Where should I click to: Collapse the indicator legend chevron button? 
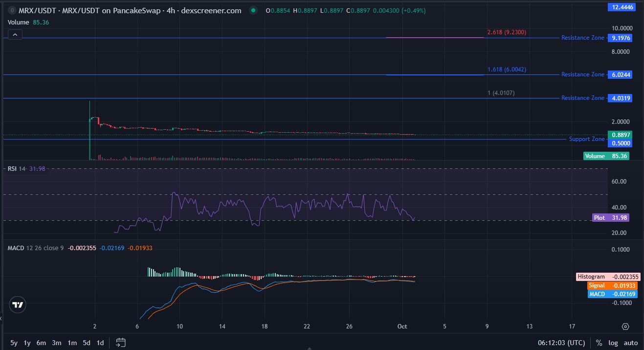(15, 35)
